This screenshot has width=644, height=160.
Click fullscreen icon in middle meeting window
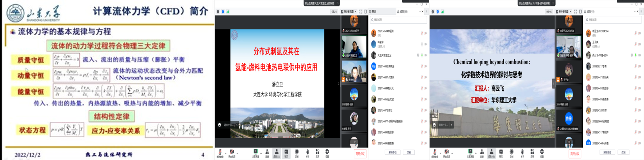point(361,12)
